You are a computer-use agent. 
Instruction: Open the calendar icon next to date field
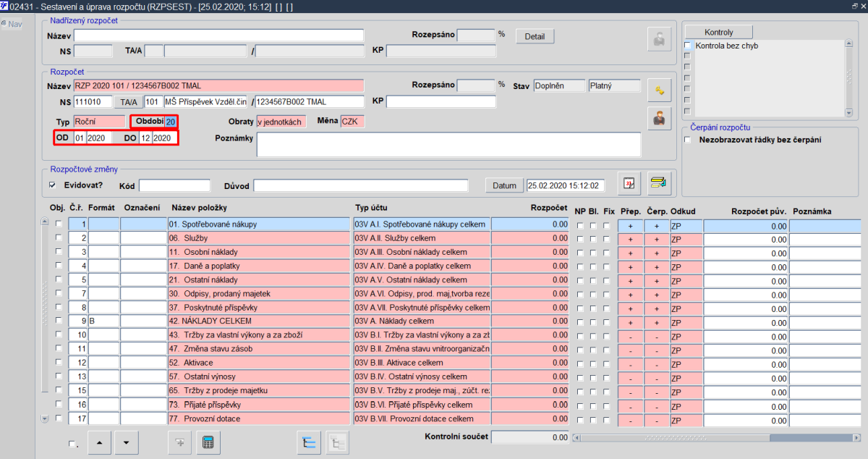629,183
